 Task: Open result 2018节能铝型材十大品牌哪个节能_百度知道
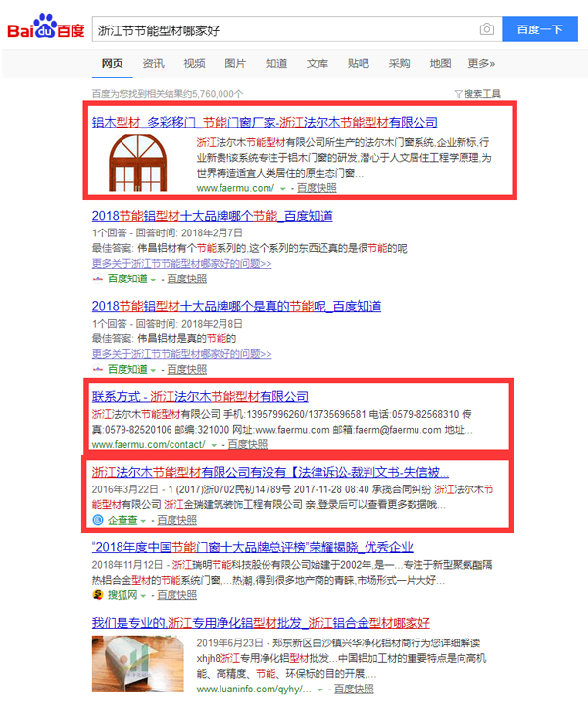pyautogui.click(x=212, y=216)
